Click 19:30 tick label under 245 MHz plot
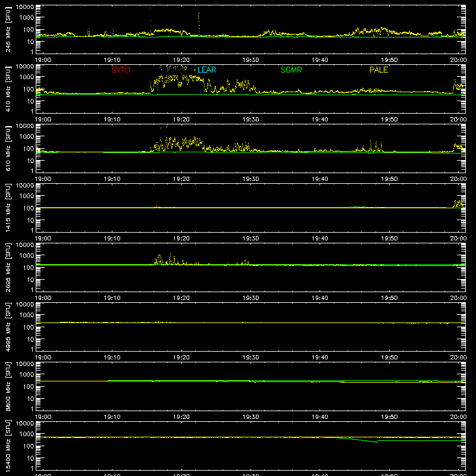The width and height of the screenshot is (476, 476). (x=250, y=60)
